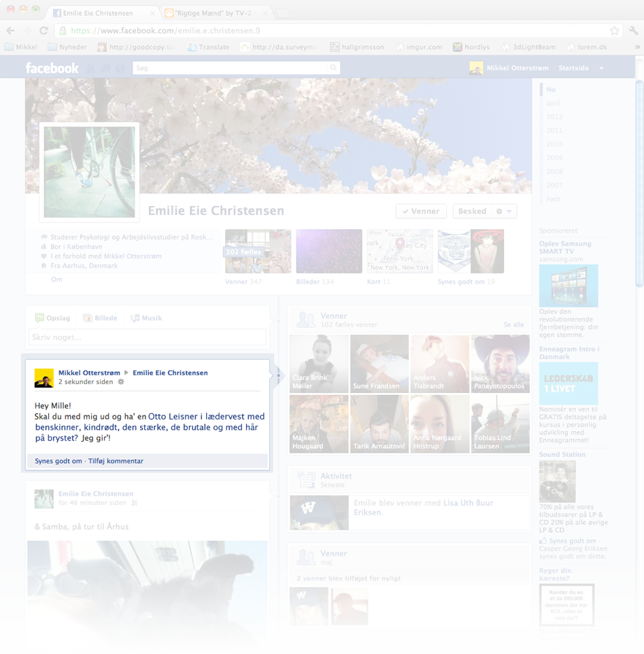Show more bookmarks overflow chevron

pos(637,47)
